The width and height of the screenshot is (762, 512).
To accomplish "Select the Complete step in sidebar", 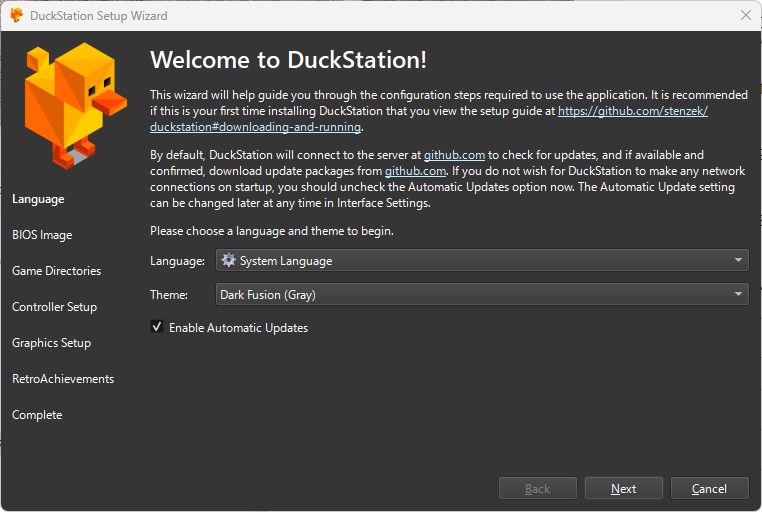I will [37, 415].
